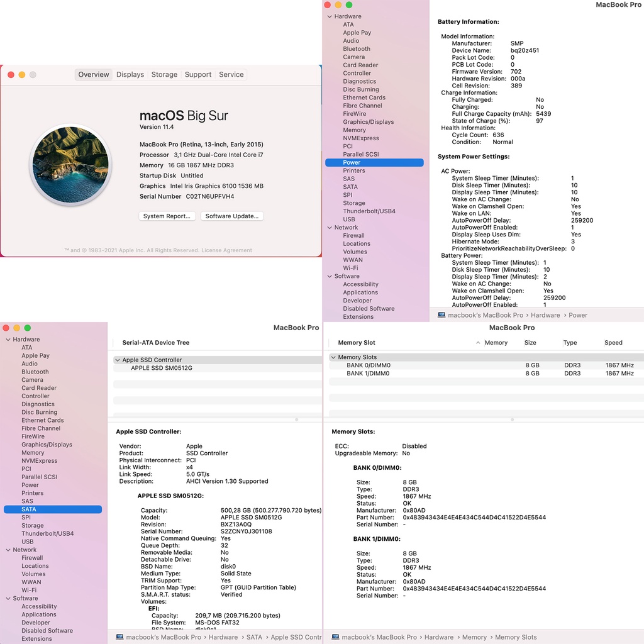Screen dimensions: 644x644
Task: Switch to the Storage tab in About This Mac
Action: tap(164, 74)
